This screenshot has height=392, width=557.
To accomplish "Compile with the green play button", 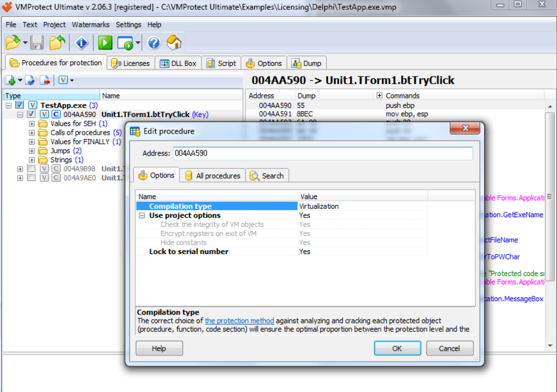I will [105, 43].
